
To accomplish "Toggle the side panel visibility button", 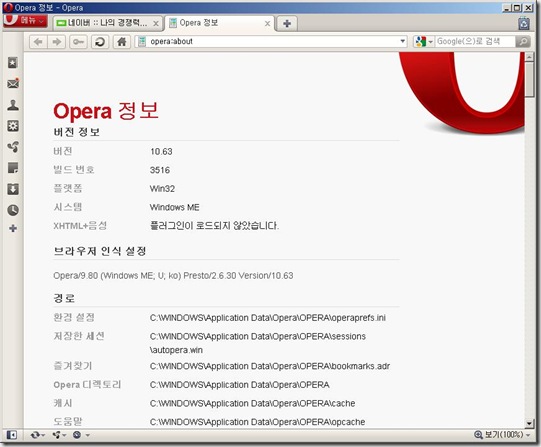I will tap(12, 435).
